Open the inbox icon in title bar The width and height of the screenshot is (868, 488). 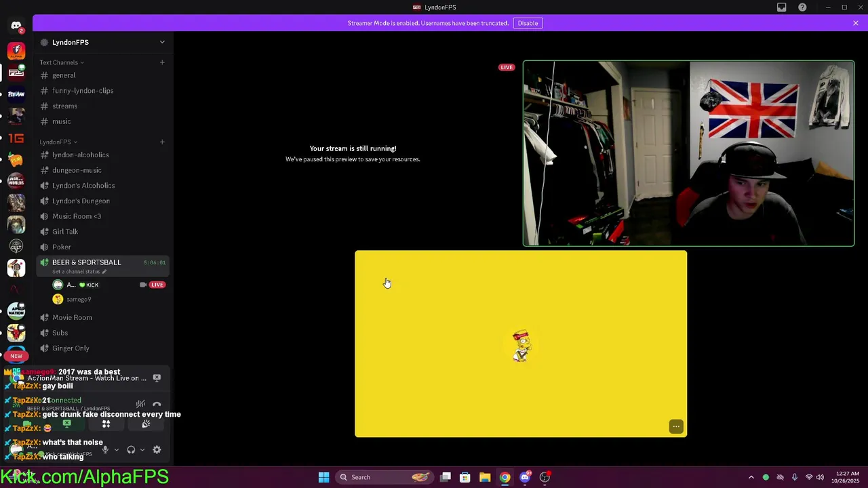click(x=781, y=7)
